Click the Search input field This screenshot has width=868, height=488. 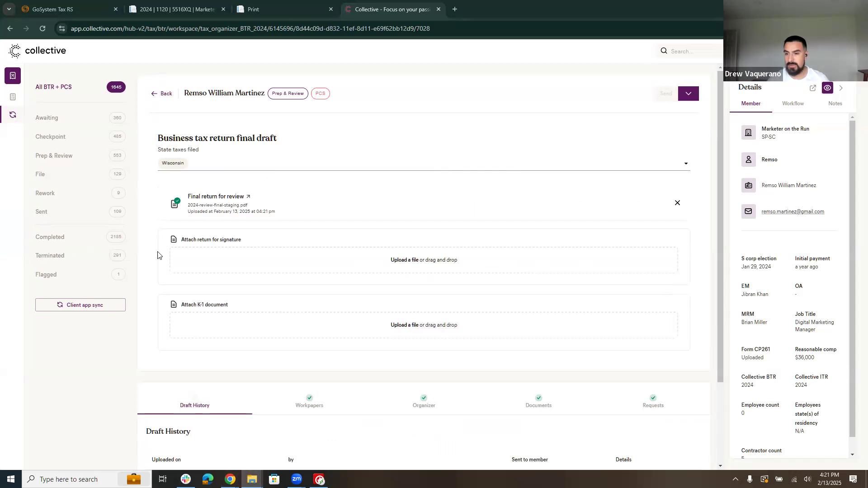click(692, 51)
